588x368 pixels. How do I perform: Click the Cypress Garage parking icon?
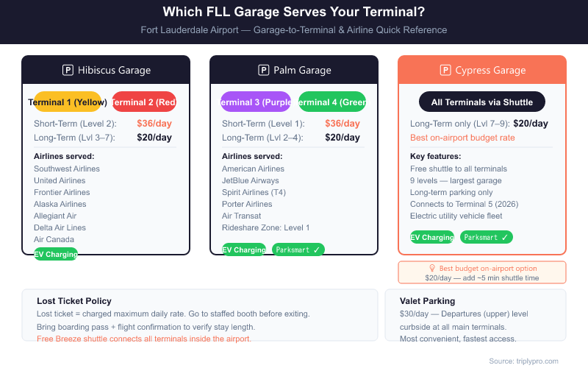pyautogui.click(x=445, y=71)
